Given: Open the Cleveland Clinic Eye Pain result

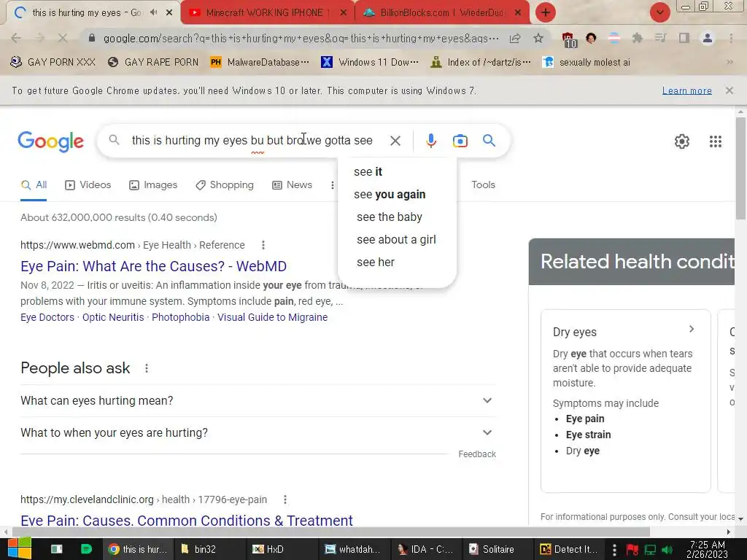Looking at the screenshot, I should [187, 521].
